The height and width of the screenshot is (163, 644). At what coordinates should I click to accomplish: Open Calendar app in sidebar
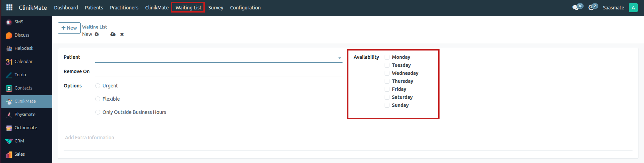(23, 62)
